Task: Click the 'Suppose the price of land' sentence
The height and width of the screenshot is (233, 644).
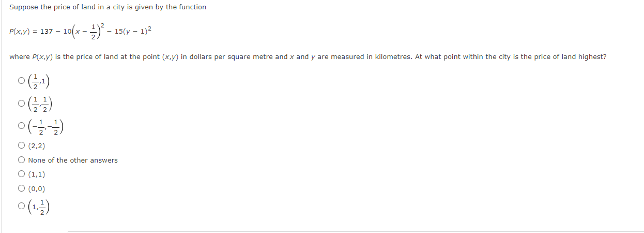Action: (x=108, y=7)
